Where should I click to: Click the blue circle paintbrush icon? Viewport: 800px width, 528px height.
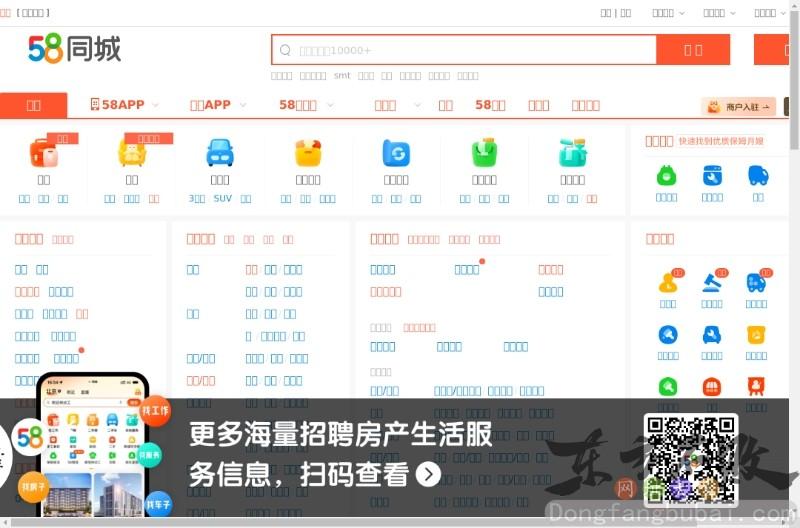pyautogui.click(x=668, y=335)
